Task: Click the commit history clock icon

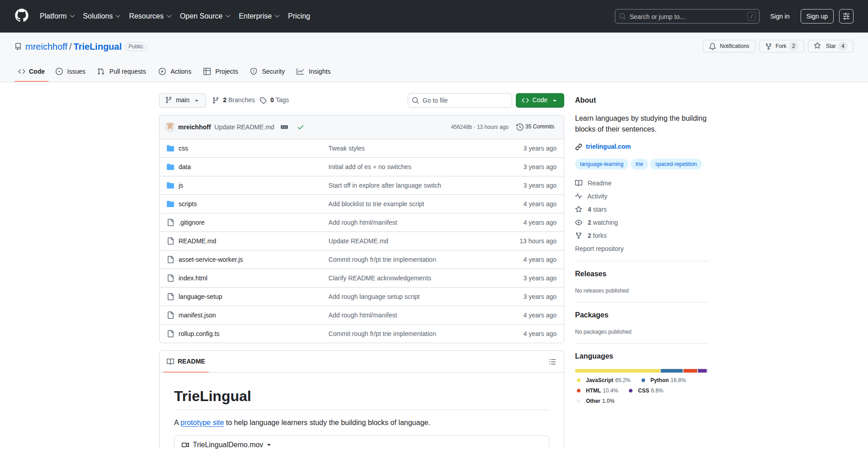Action: pyautogui.click(x=520, y=127)
